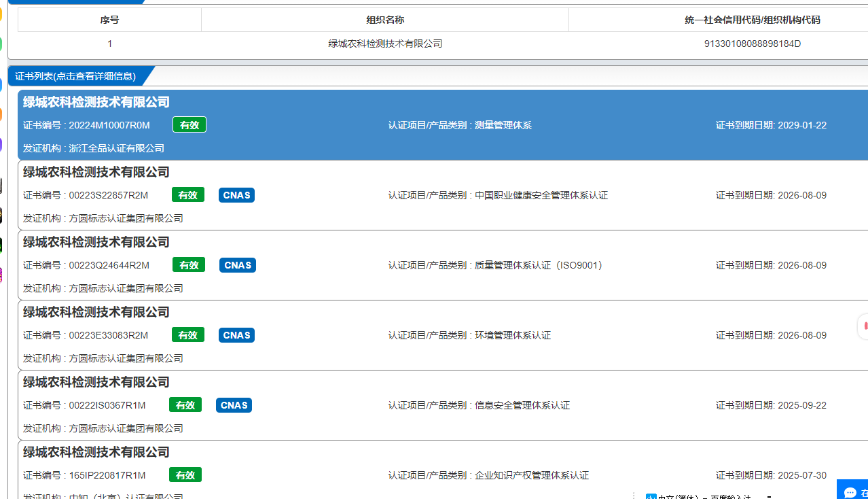Screen dimensions: 868x499
Task: Click certificate number 00222IS0367R1M
Action: [x=107, y=405]
